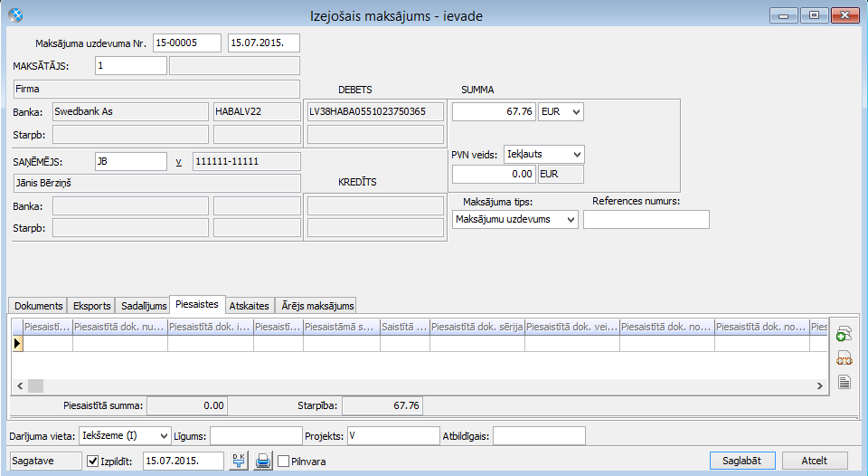Click the Starpība value 67.76
This screenshot has height=476, width=868.
tap(382, 405)
